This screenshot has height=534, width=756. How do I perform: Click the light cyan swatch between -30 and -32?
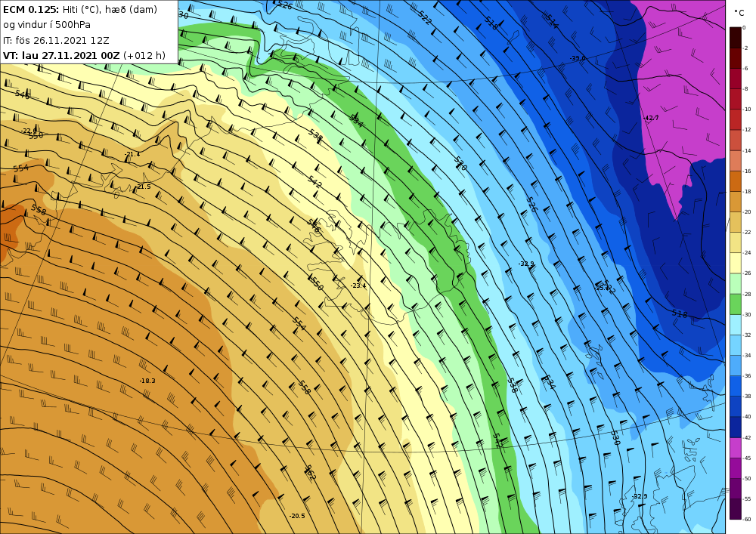tap(736, 325)
